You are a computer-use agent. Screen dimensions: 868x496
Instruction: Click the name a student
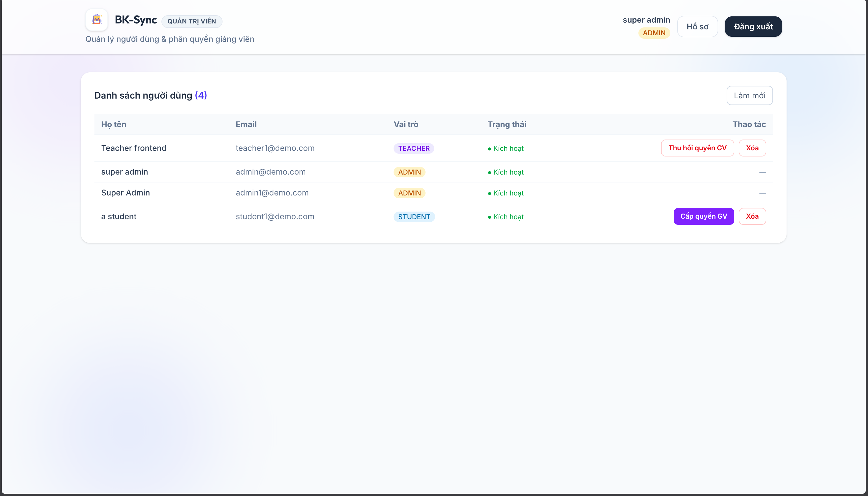119,217
